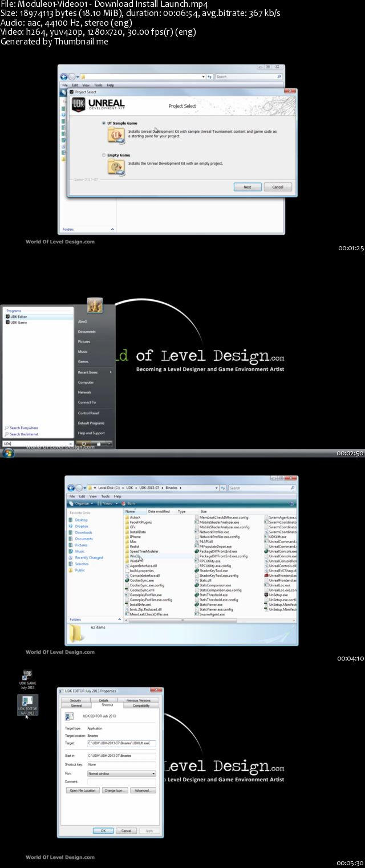Open AlexG user folder in Start menu
Screen dimensions: 365x868
pos(83,321)
